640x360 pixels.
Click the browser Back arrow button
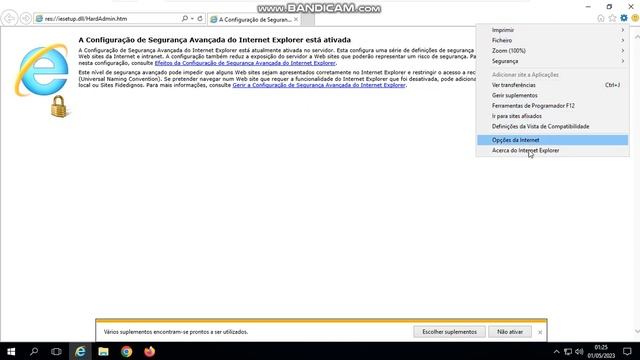point(9,18)
